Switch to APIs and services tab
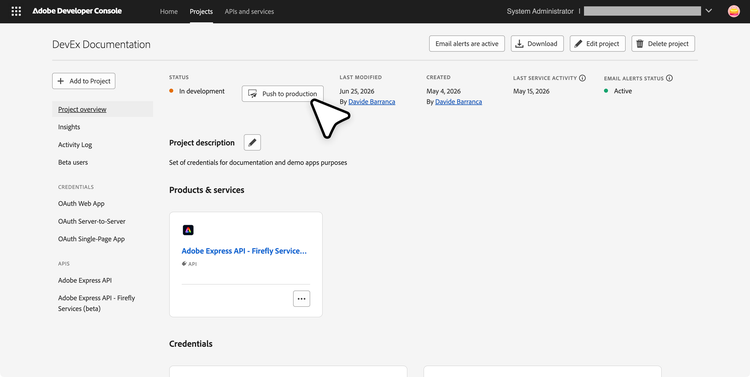Screen dimensions: 750x377 pos(249,11)
